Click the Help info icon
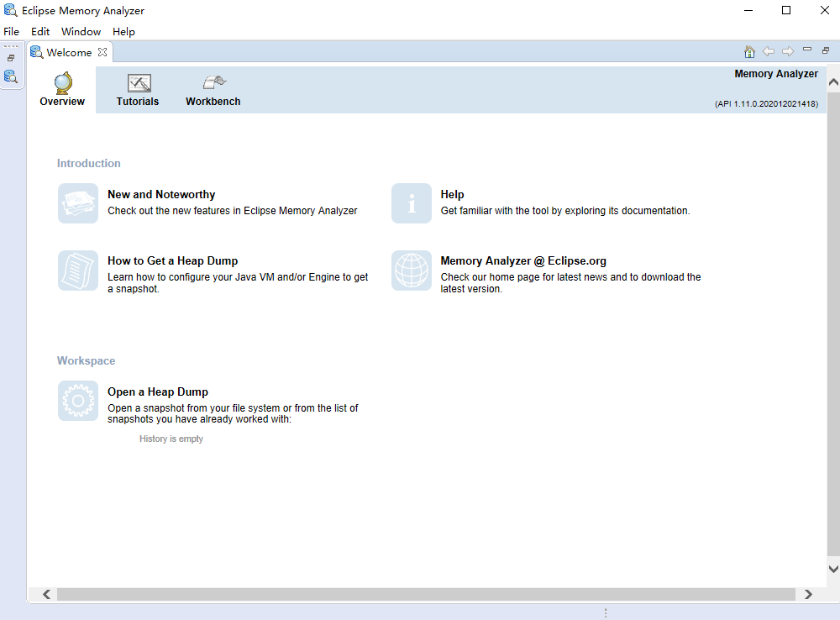Image resolution: width=840 pixels, height=620 pixels. 412,203
